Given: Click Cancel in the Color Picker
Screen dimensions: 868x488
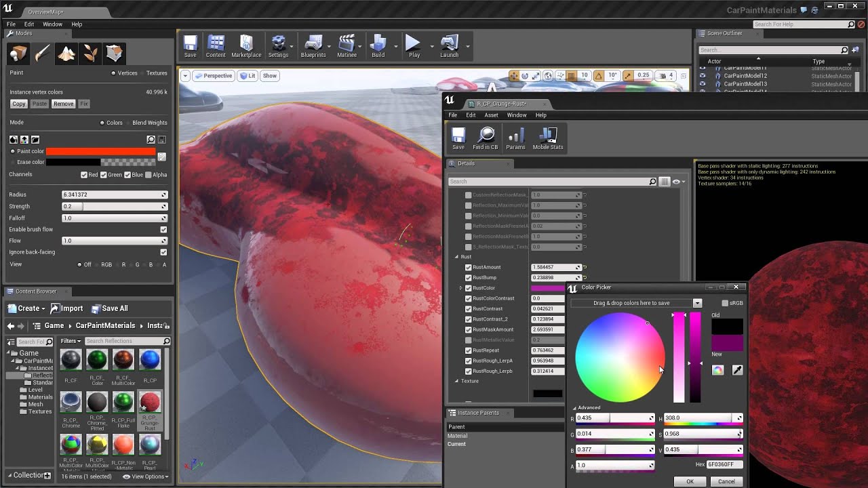Looking at the screenshot, I should tap(726, 481).
